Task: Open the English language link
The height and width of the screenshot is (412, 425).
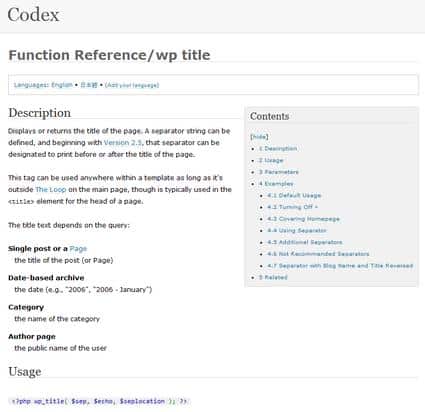Action: click(x=62, y=85)
